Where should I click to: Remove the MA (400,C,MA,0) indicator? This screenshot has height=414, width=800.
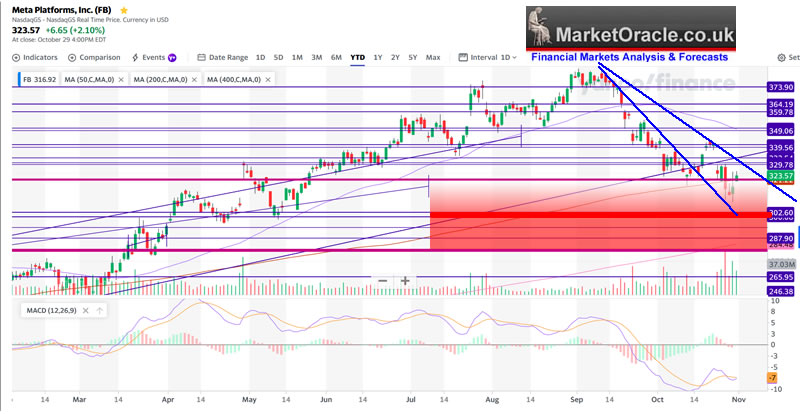pos(267,80)
